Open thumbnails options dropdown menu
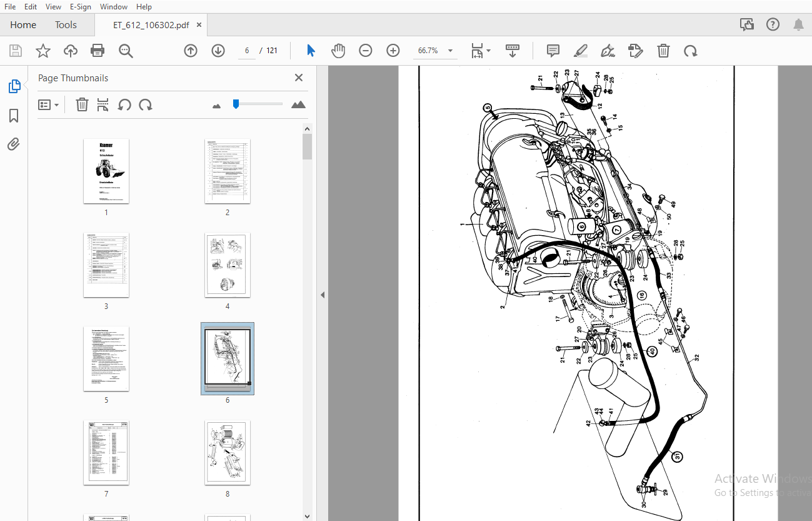 click(x=49, y=104)
